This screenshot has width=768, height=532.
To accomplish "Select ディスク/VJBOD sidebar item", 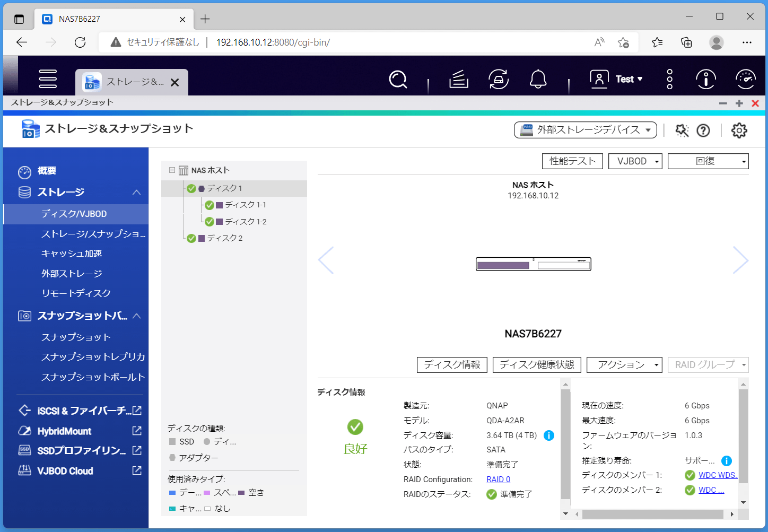I will (x=76, y=214).
